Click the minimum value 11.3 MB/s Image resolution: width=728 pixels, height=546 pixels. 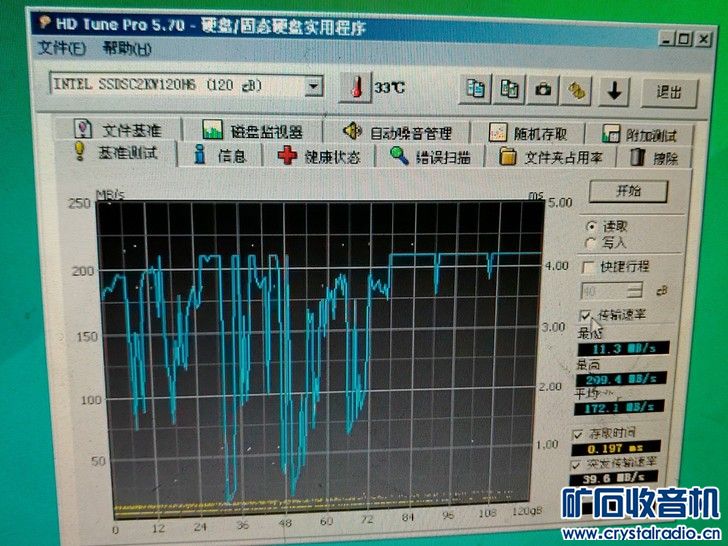tap(623, 348)
